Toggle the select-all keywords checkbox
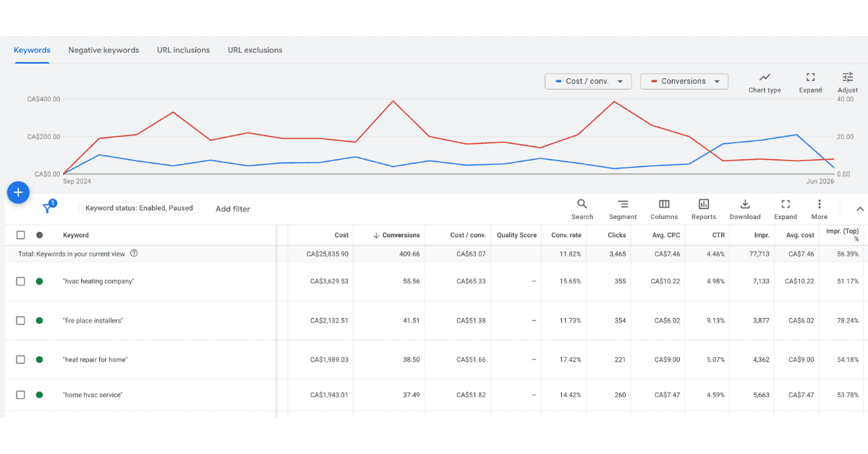This screenshot has height=454, width=868. coord(20,235)
